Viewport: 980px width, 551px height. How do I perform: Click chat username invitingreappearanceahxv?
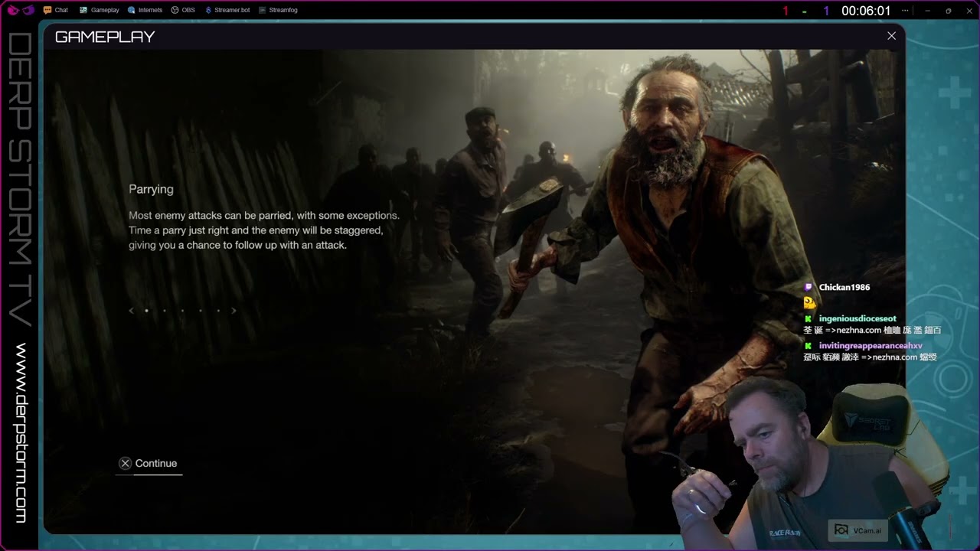pyautogui.click(x=871, y=346)
